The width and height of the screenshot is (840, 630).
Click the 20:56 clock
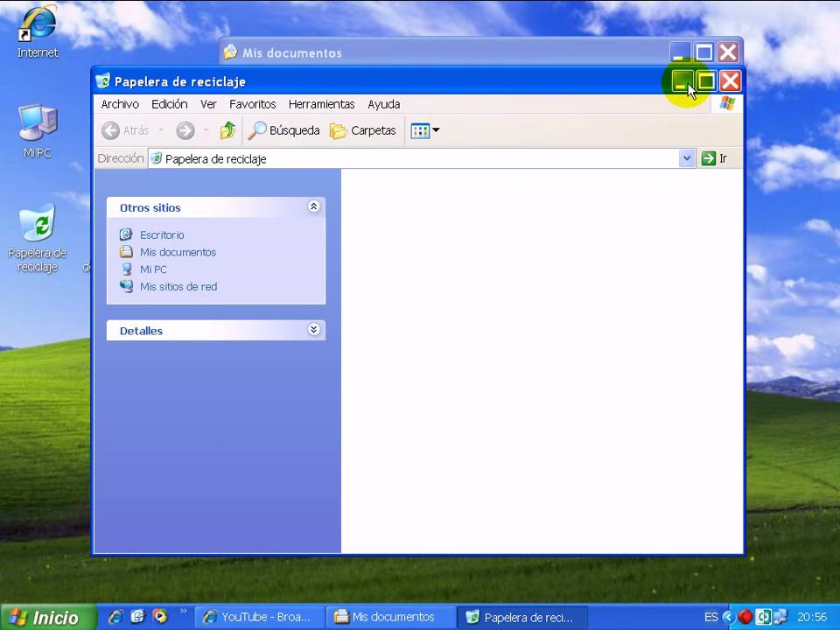[x=812, y=617]
